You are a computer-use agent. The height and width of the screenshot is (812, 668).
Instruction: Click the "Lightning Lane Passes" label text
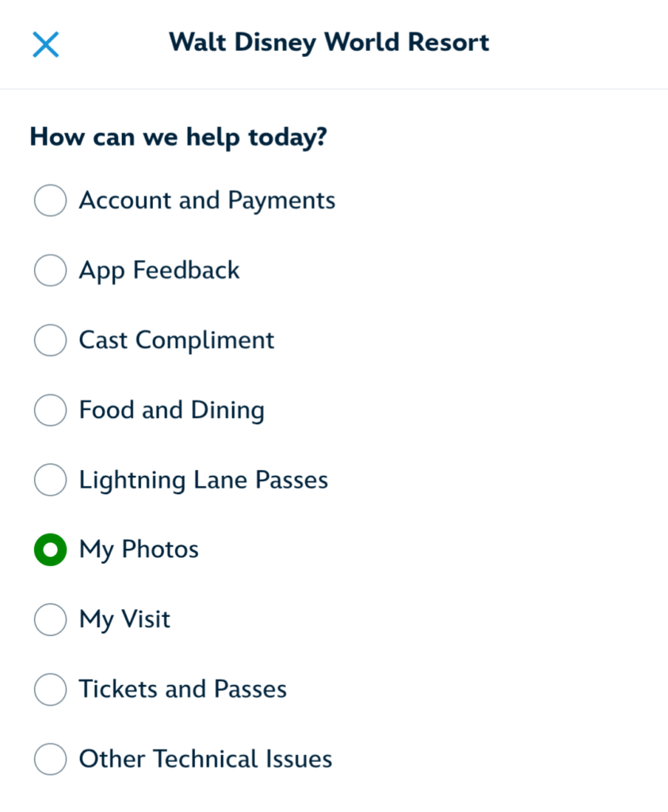click(204, 480)
